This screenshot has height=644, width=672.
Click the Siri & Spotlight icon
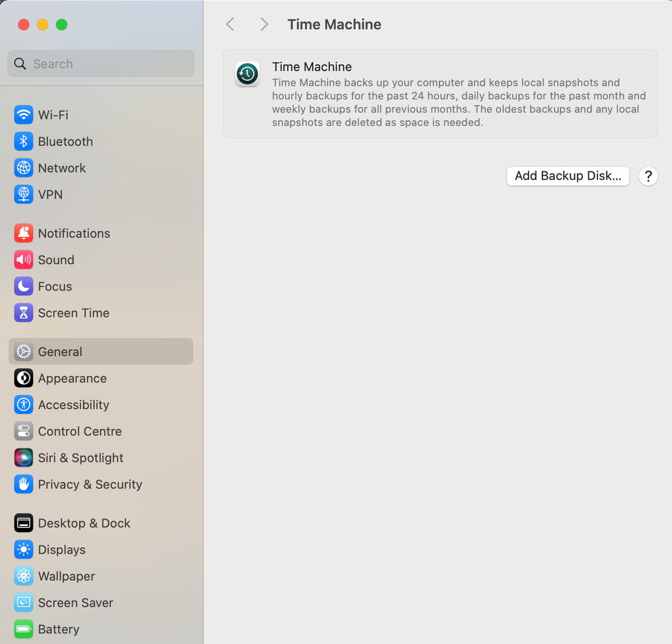click(24, 458)
